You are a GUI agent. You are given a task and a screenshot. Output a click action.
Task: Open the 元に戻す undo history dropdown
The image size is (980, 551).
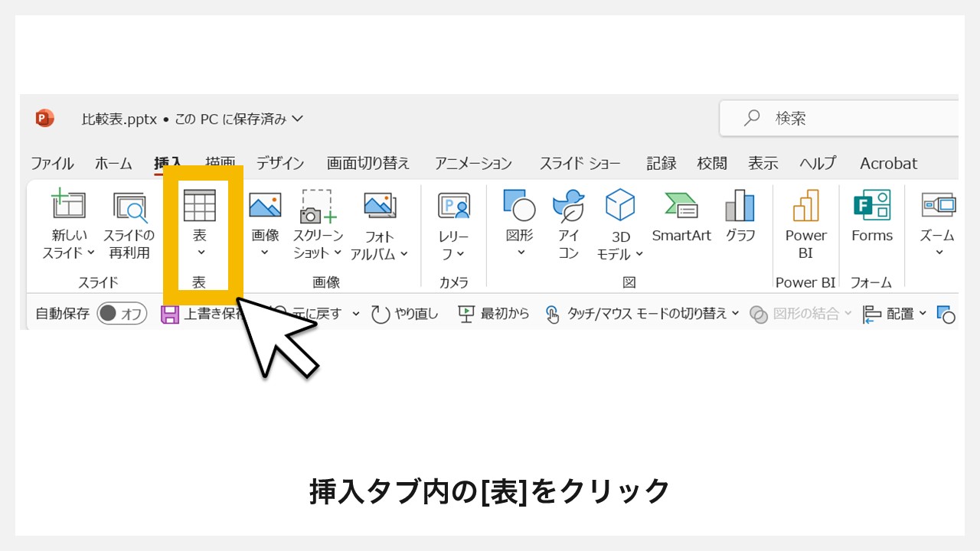tap(355, 313)
